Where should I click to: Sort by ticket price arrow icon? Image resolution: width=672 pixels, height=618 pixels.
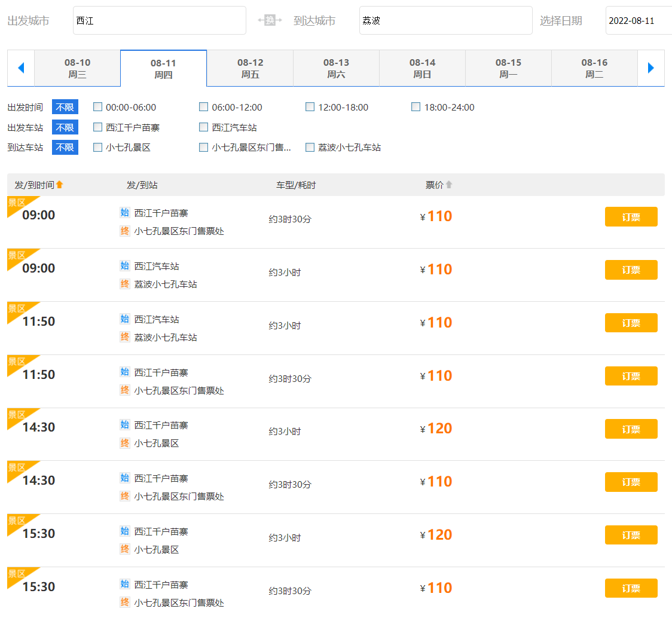pyautogui.click(x=449, y=185)
